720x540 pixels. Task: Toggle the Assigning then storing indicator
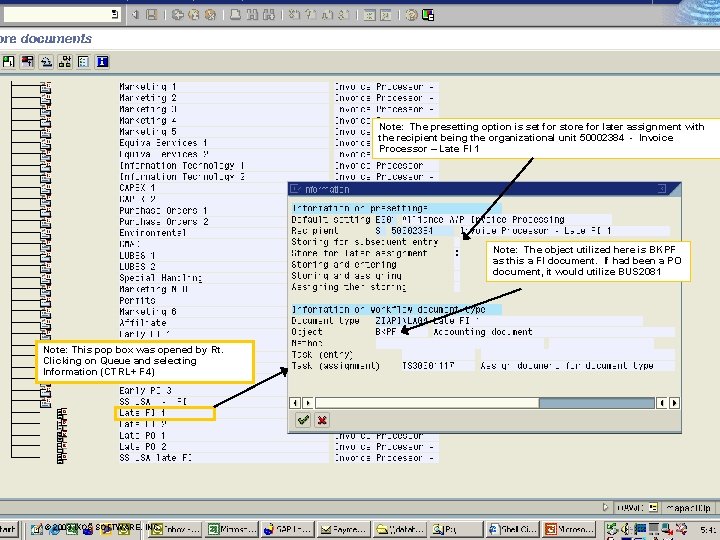(x=457, y=287)
